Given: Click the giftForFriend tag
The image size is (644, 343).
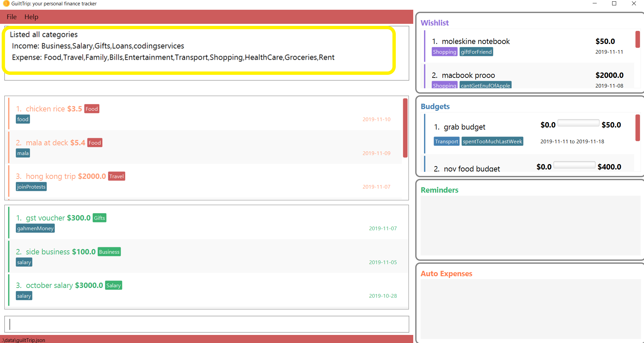Looking at the screenshot, I should (476, 52).
